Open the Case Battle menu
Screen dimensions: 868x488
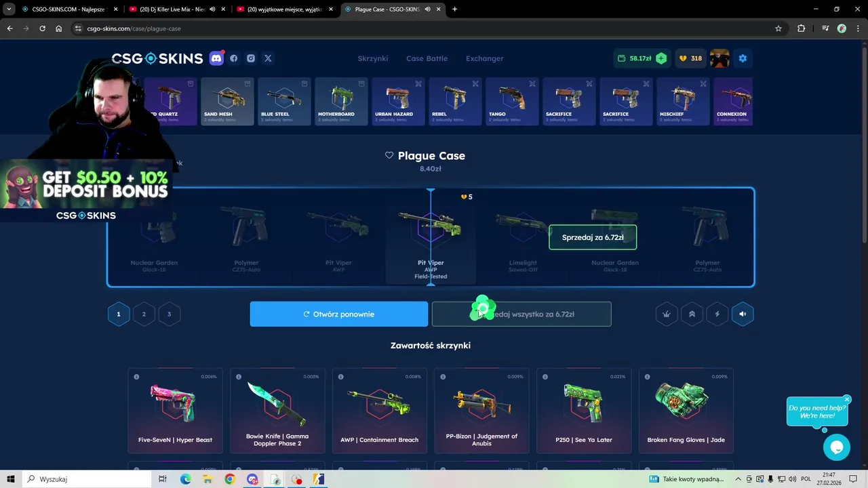tap(427, 58)
